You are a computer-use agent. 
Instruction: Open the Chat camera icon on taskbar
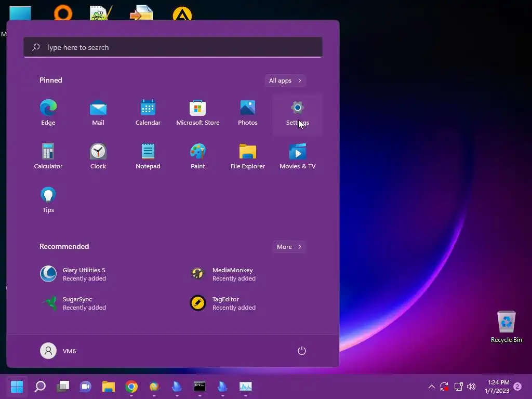click(86, 387)
